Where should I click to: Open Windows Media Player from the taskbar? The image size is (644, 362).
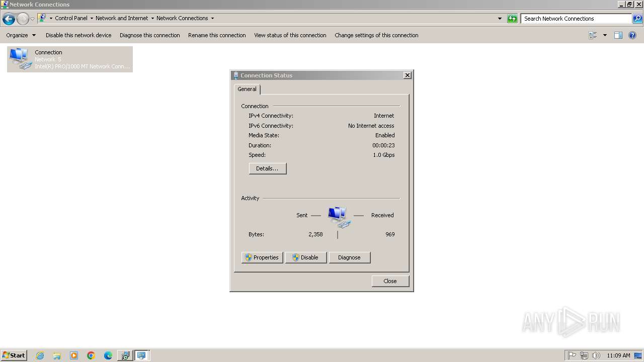click(x=74, y=355)
